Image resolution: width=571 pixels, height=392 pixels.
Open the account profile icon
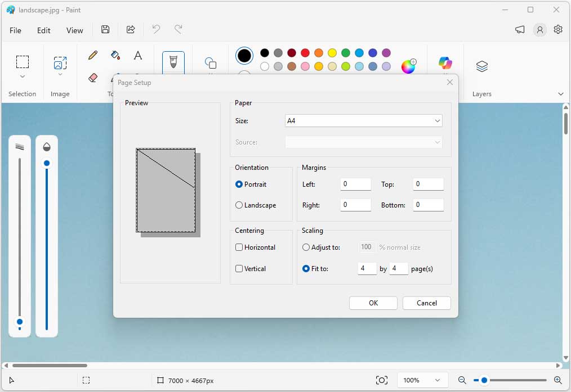coord(540,30)
